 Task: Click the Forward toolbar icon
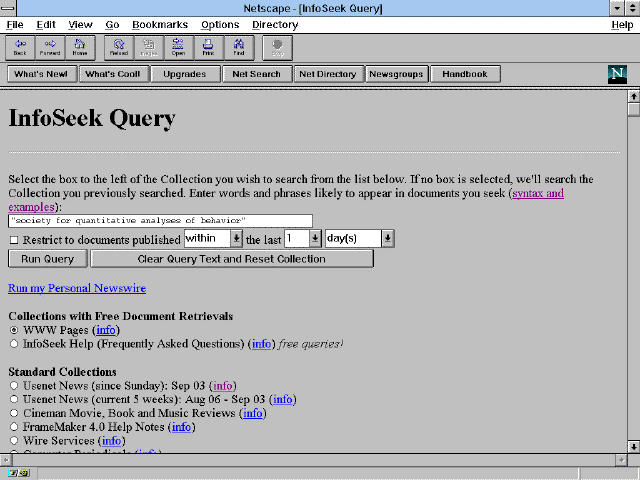50,48
